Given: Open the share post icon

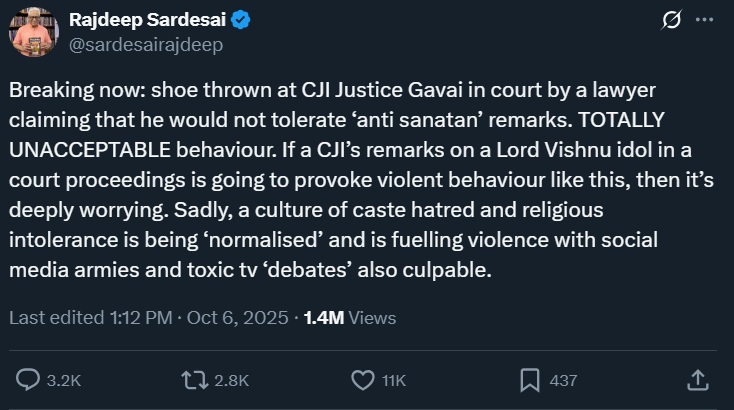Looking at the screenshot, I should coord(699,380).
